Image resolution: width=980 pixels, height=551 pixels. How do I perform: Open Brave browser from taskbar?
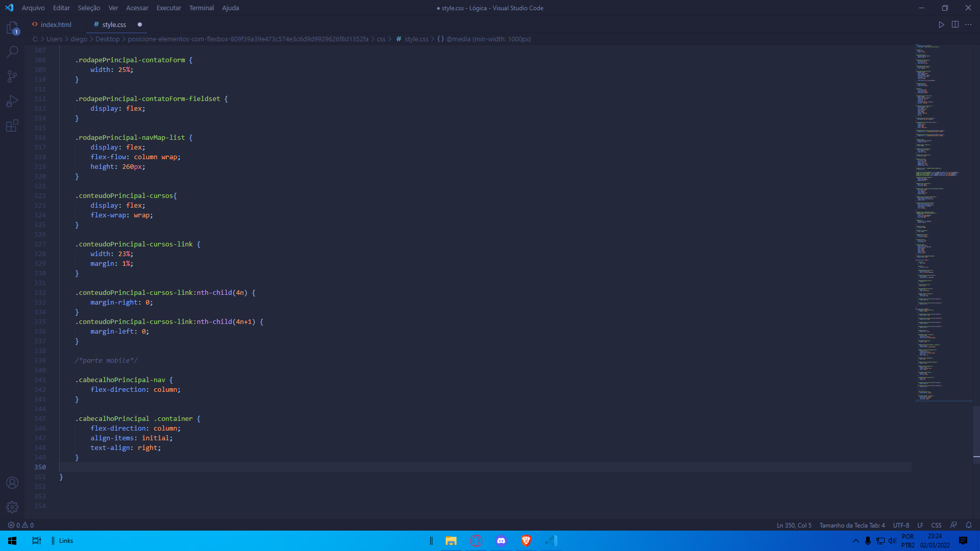click(x=526, y=541)
